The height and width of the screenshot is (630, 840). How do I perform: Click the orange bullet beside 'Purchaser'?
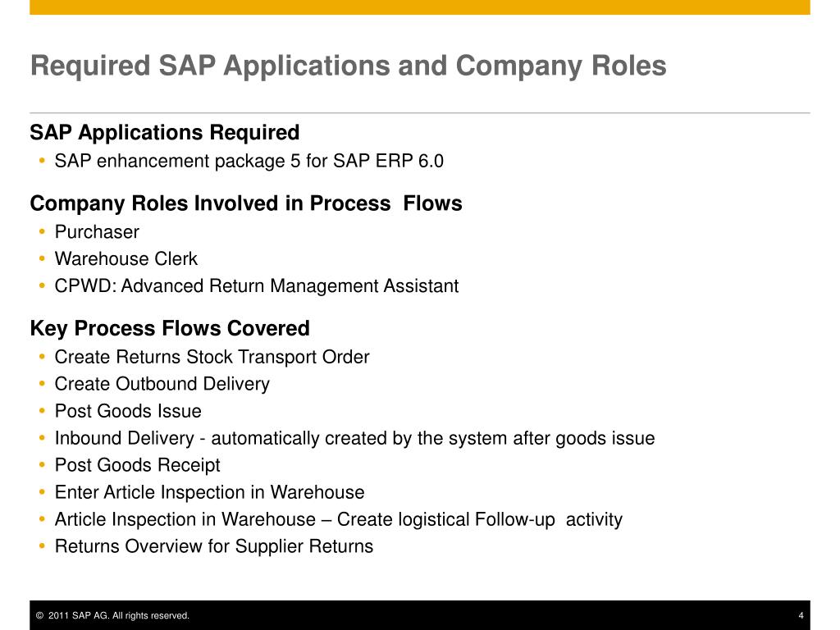[43, 232]
